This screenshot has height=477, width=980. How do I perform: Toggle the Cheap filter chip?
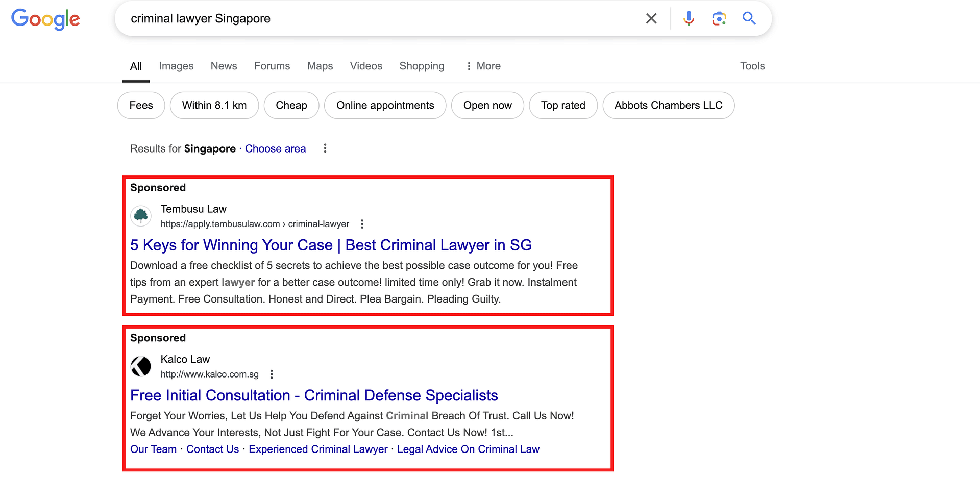coord(291,106)
